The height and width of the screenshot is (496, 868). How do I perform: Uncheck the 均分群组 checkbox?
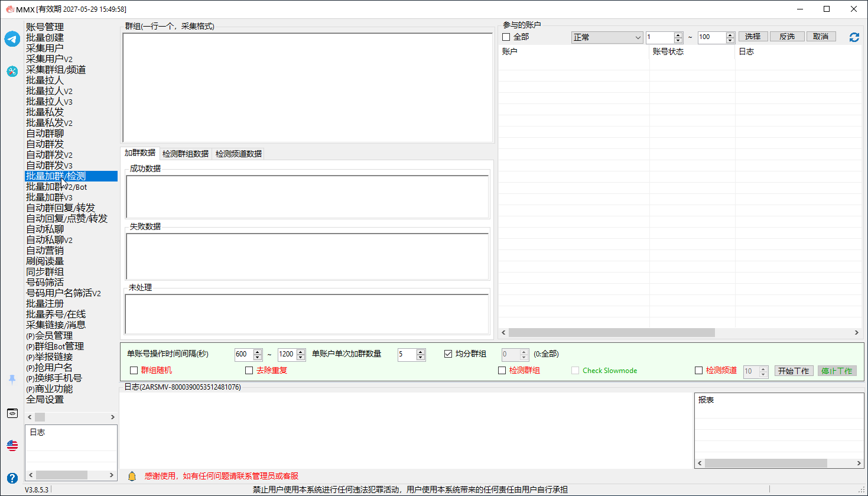point(448,354)
